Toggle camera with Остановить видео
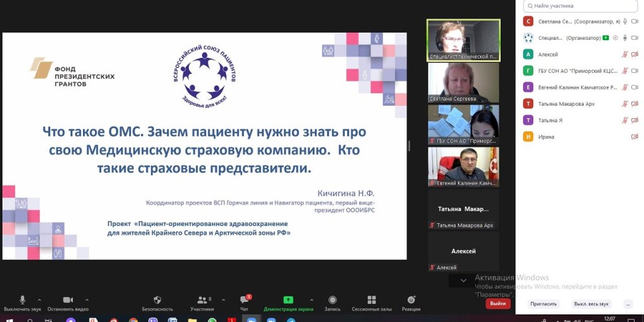 (68, 300)
